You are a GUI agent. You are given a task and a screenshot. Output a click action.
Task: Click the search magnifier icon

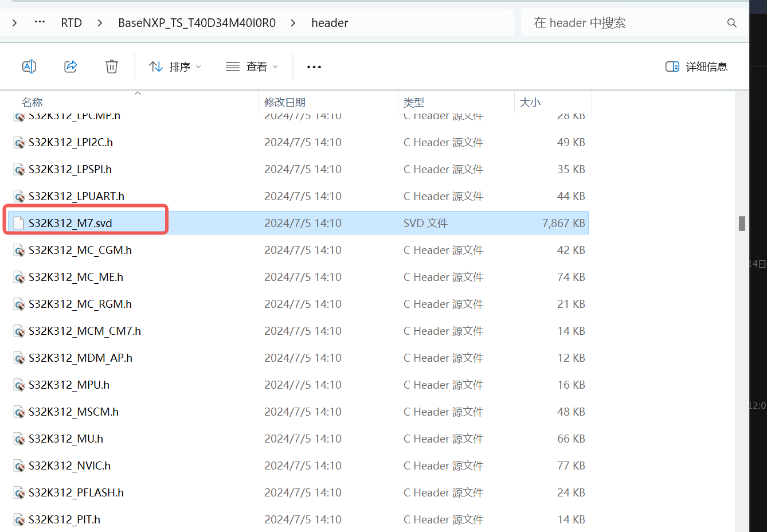click(731, 22)
